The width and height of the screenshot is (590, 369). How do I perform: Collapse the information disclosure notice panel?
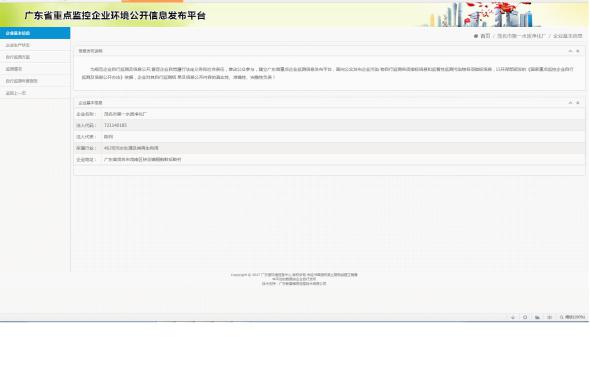[x=570, y=51]
